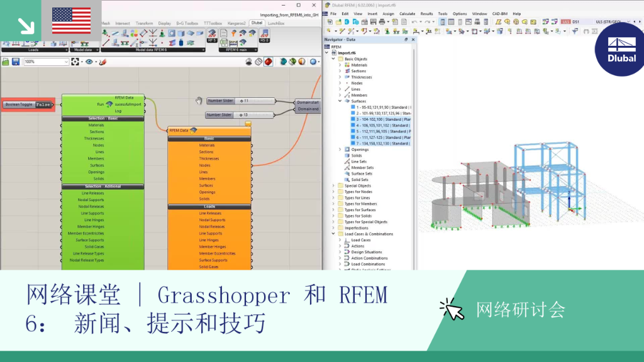Screen dimensions: 644x362
Task: Switch to the Kangaroo2 tab
Action: (x=236, y=23)
